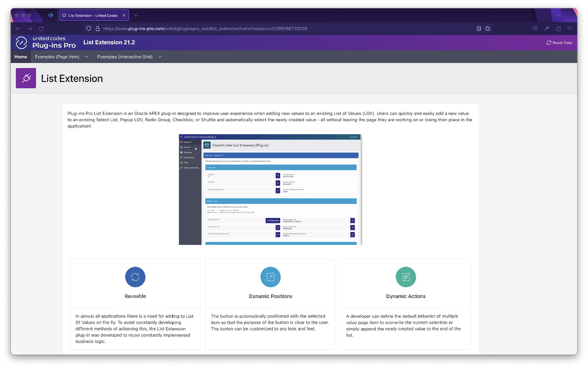
Task: Go back using the browser back arrow
Action: coord(18,28)
